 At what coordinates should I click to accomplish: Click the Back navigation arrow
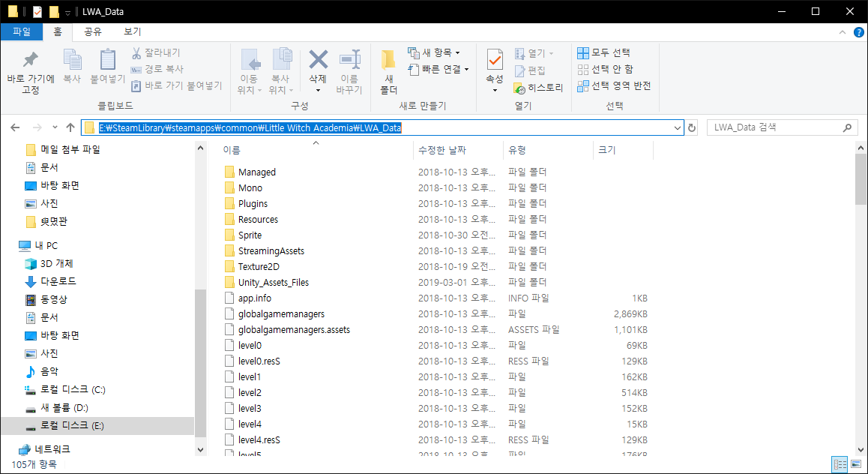pos(15,127)
